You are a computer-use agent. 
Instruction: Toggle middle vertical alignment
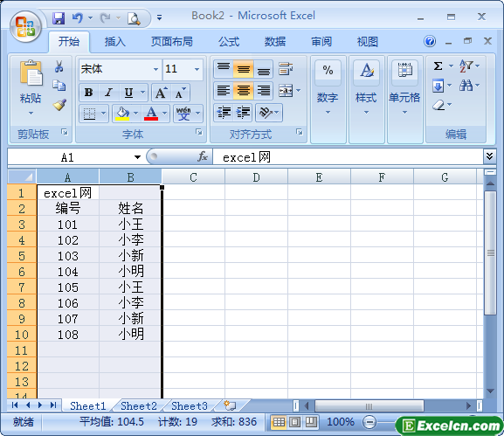point(244,69)
